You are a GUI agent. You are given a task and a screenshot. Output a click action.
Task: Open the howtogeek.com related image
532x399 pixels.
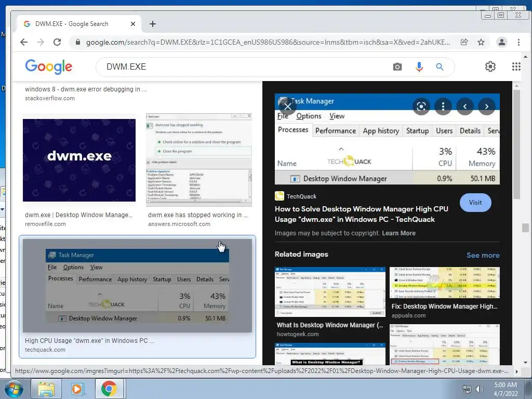coord(330,292)
